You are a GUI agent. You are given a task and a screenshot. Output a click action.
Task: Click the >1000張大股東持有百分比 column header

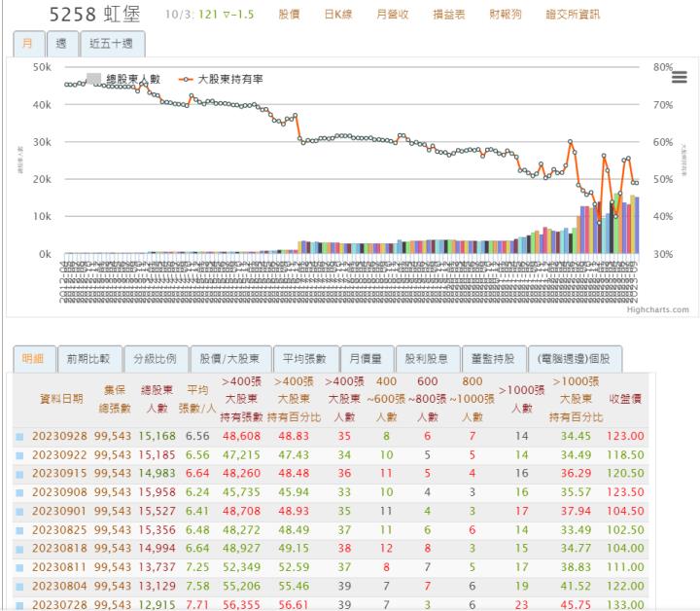pyautogui.click(x=576, y=399)
